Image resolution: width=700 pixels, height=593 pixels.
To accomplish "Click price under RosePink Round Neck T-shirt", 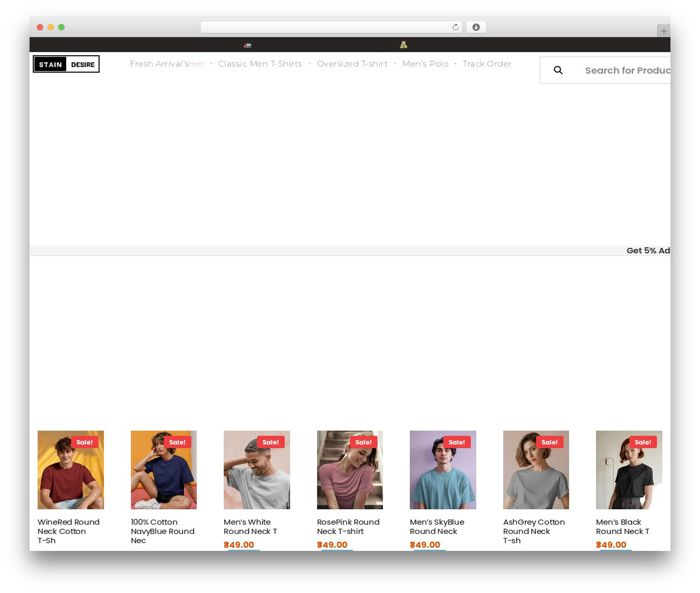I will tap(332, 545).
